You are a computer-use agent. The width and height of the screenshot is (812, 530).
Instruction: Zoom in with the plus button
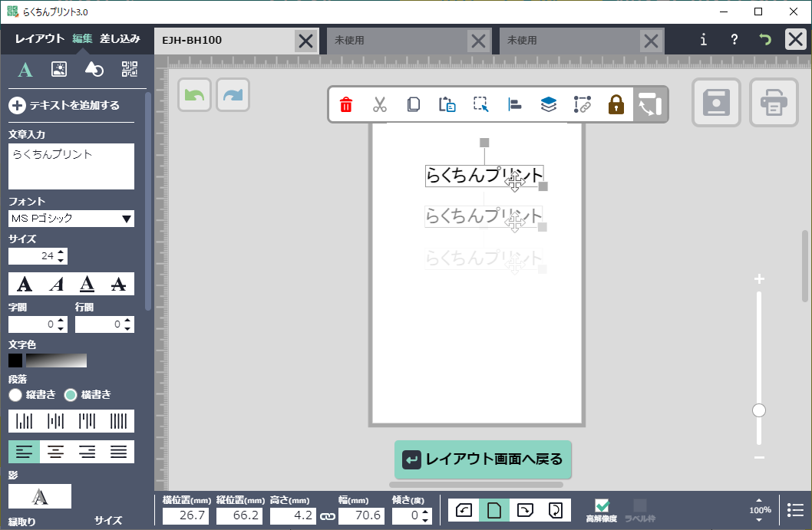pyautogui.click(x=759, y=279)
